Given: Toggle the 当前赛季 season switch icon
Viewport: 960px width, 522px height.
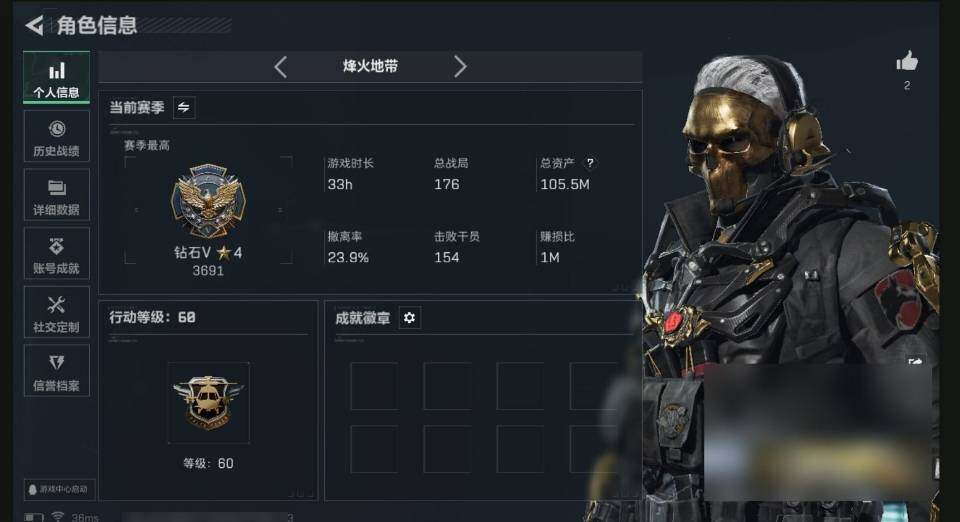Looking at the screenshot, I should point(184,108).
